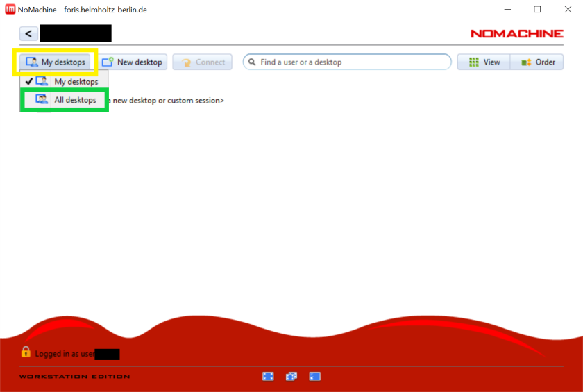Switch to fullscreen with four-arrows icon
Screen dimensions: 583x392
coord(268,377)
